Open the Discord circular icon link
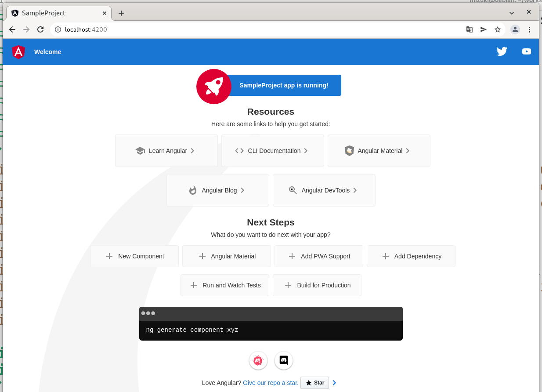The height and width of the screenshot is (392, 542). [284, 360]
